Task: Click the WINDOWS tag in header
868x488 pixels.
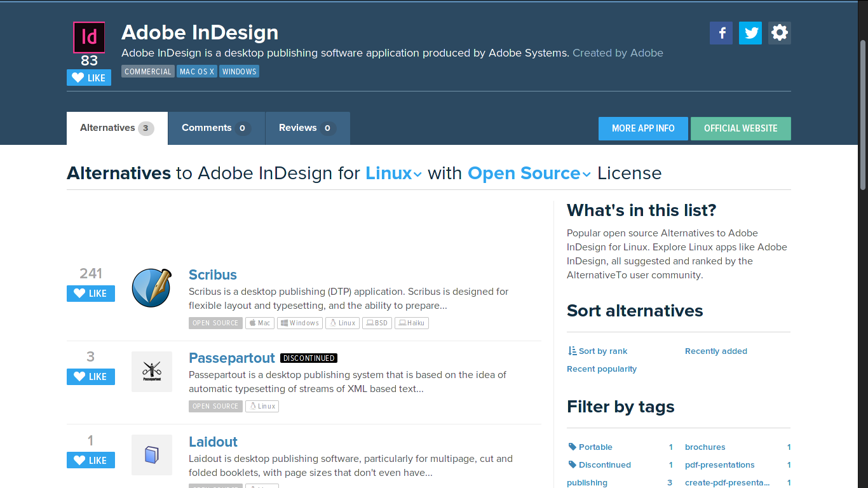Action: coord(240,72)
